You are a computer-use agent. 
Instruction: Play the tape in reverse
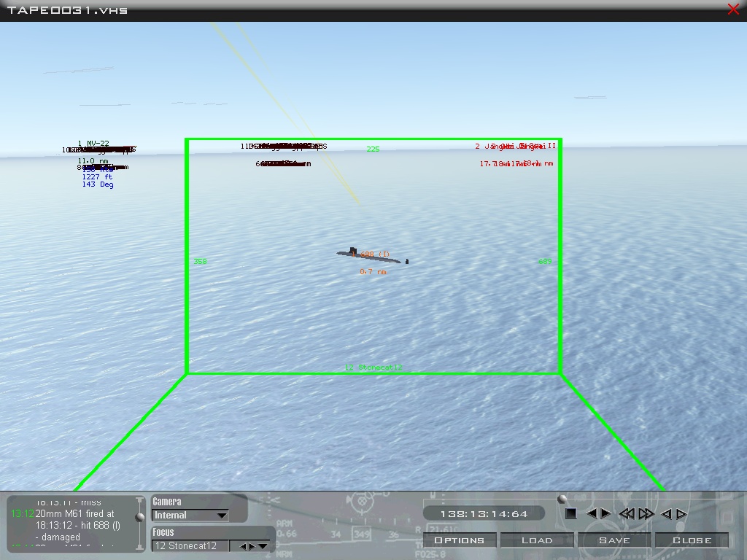[x=591, y=513]
